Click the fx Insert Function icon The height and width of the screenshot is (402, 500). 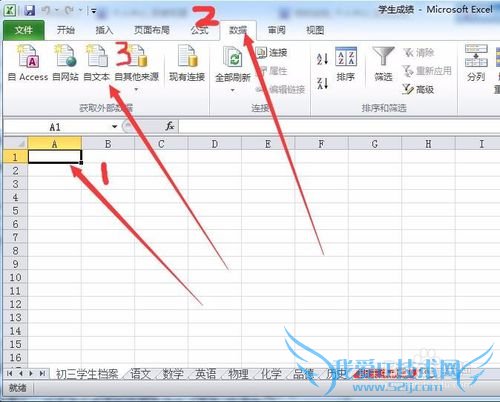click(x=170, y=126)
